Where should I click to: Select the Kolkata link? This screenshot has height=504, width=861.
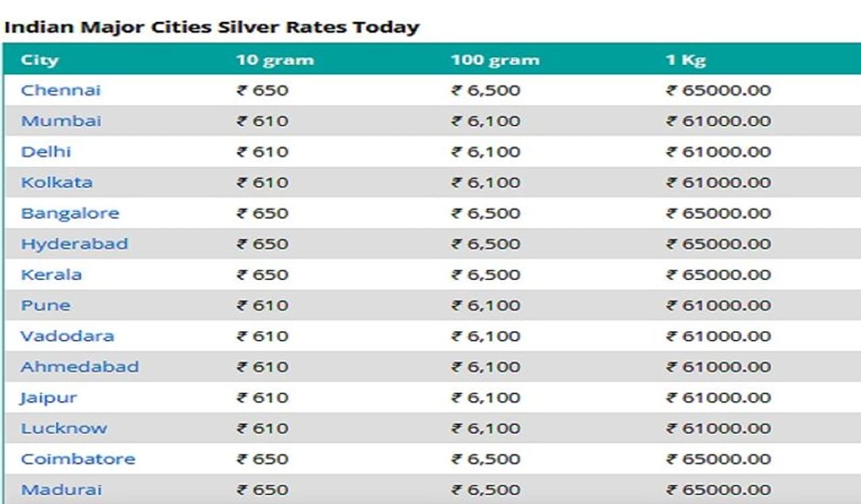click(57, 182)
